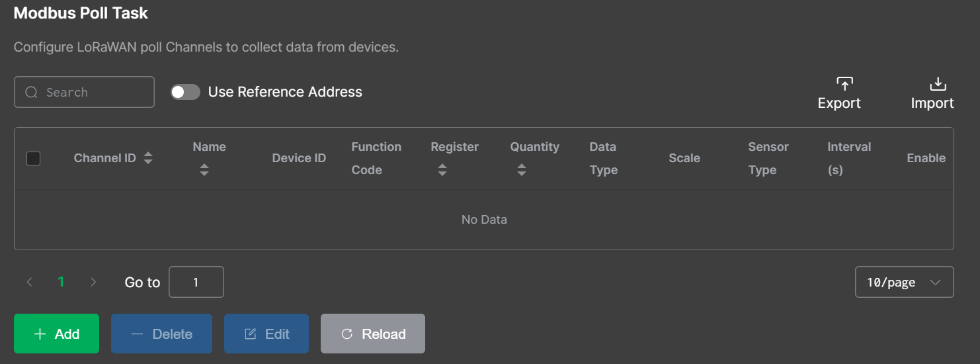Image resolution: width=980 pixels, height=364 pixels.
Task: Click the No Data message
Action: coord(484,219)
